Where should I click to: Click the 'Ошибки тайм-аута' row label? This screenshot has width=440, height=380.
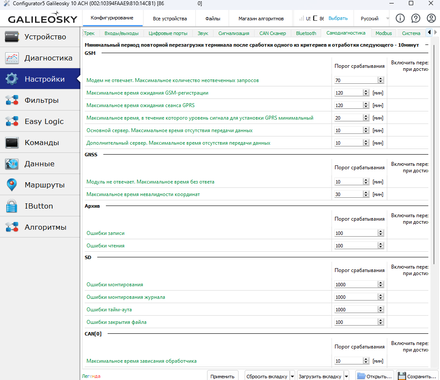coord(109,310)
